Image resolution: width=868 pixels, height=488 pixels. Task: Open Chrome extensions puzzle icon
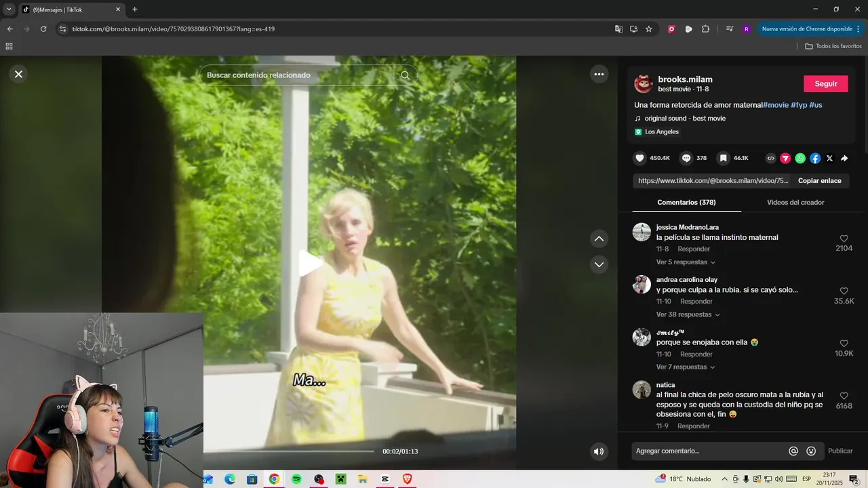[x=706, y=29]
